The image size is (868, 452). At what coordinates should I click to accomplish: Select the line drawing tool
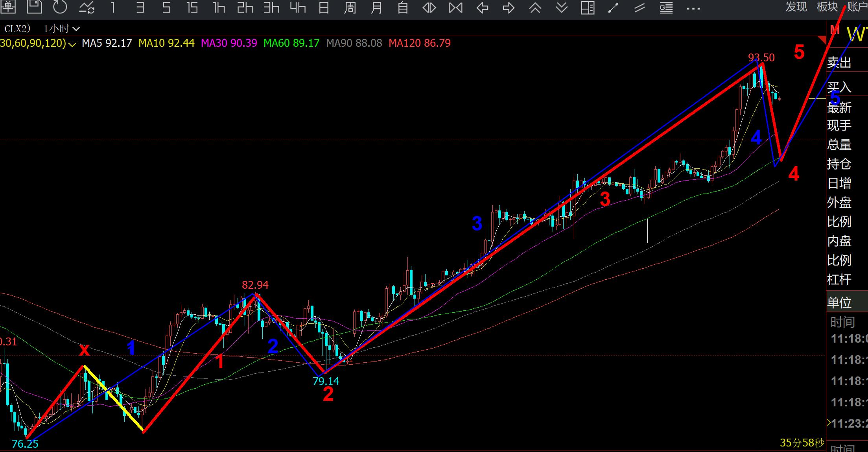click(614, 7)
